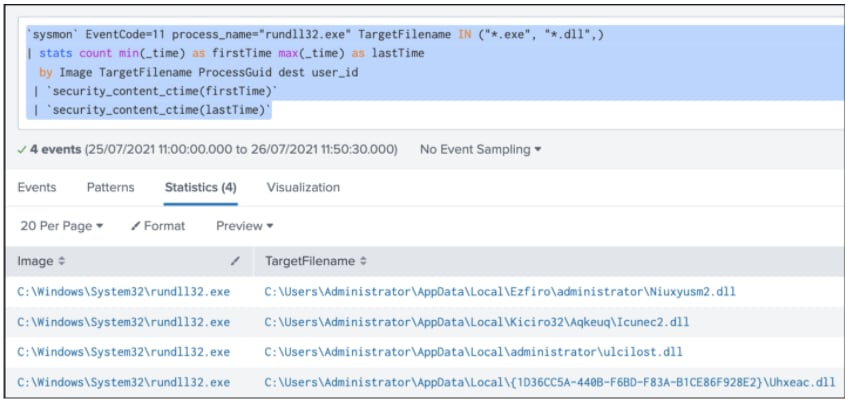Click the Icunec2.dll target filename
This screenshot has width=847, height=402.
(477, 323)
